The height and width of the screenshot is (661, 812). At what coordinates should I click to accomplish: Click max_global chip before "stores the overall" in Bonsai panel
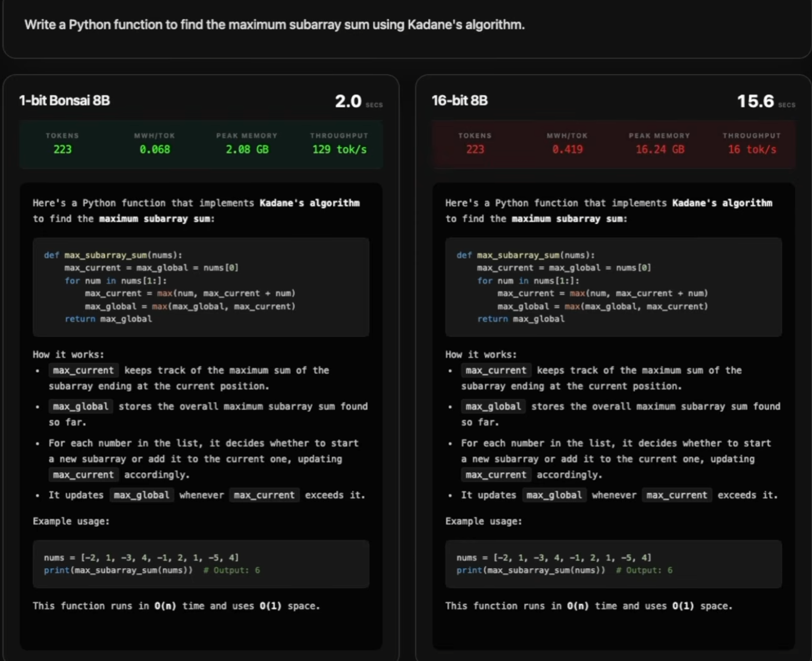click(81, 406)
